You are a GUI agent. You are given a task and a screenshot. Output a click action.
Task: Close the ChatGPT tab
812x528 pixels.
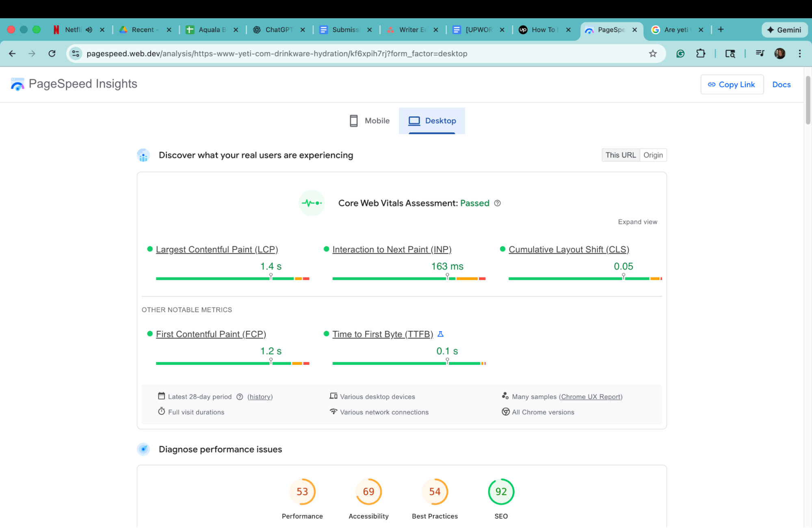[x=303, y=30]
